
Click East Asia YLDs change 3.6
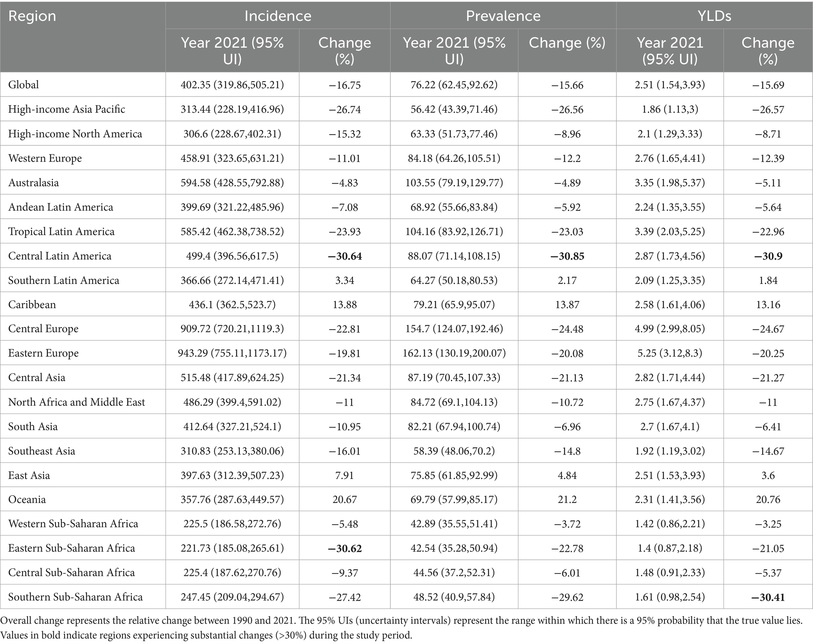tap(768, 475)
